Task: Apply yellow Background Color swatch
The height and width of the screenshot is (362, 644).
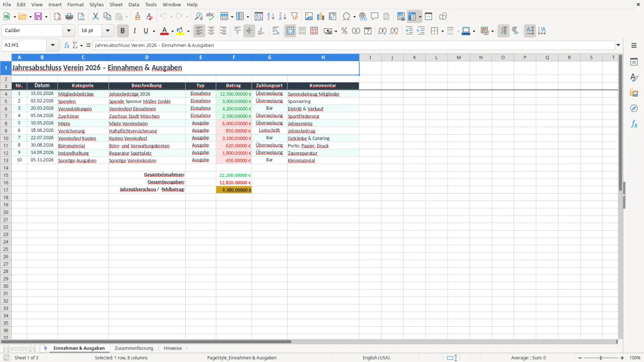Action: click(180, 31)
